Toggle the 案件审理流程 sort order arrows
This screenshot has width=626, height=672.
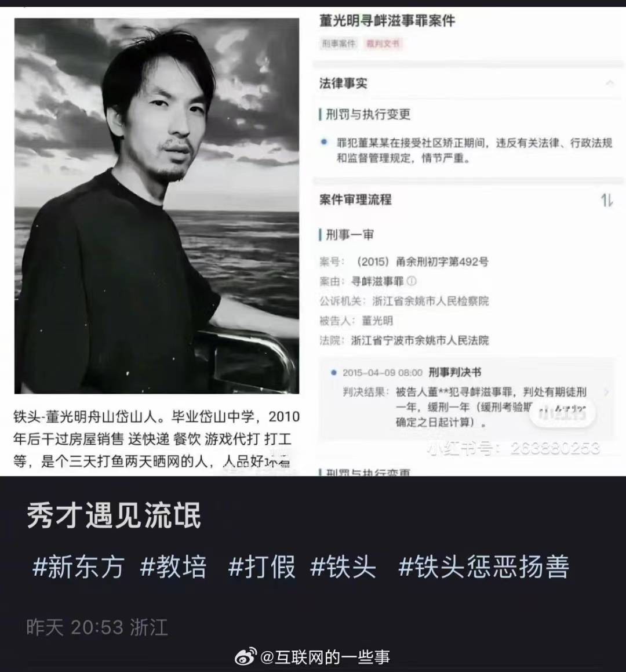pos(607,200)
